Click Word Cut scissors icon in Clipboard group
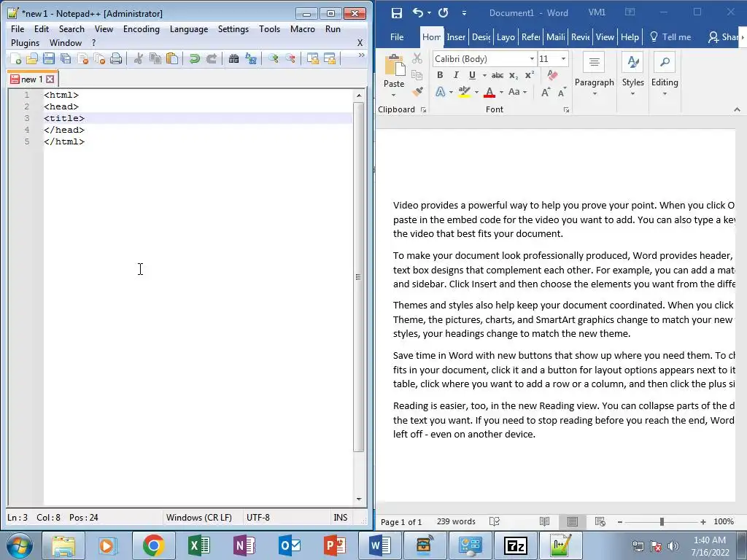 pos(417,58)
